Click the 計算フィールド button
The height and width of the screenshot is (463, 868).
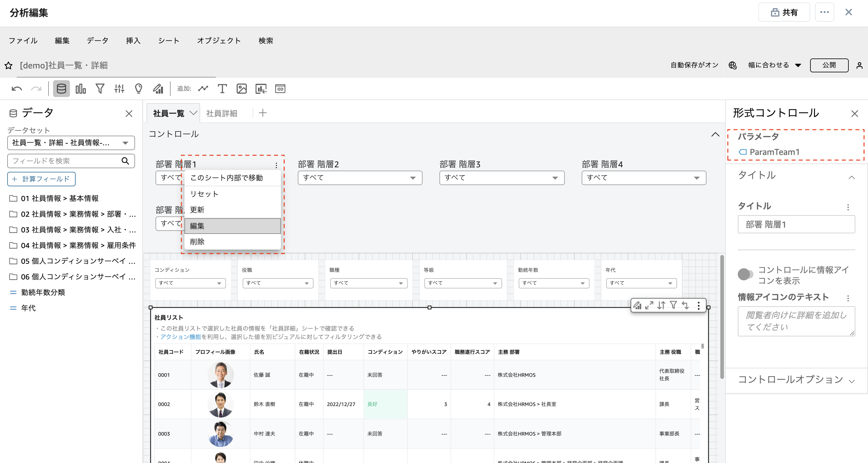coord(41,179)
